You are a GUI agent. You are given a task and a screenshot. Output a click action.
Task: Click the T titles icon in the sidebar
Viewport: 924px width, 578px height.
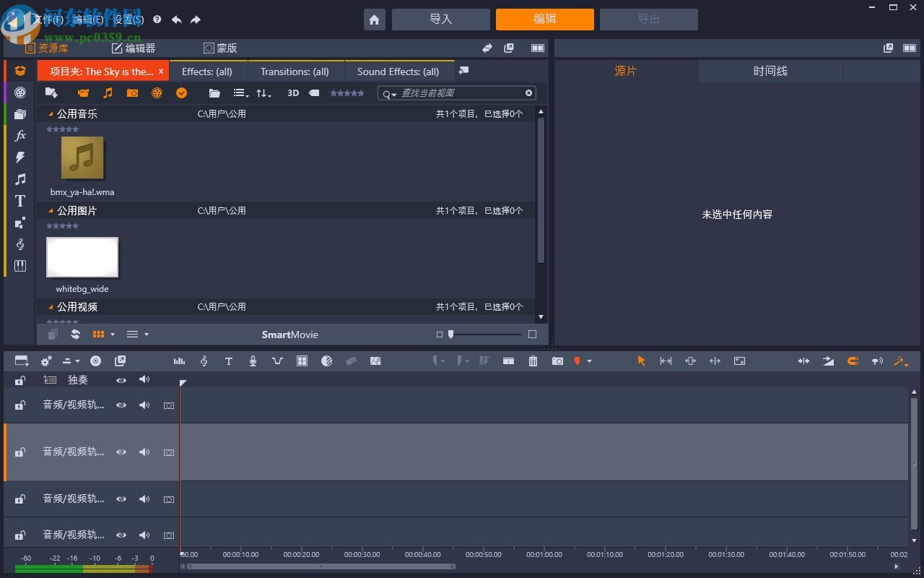[x=20, y=201]
